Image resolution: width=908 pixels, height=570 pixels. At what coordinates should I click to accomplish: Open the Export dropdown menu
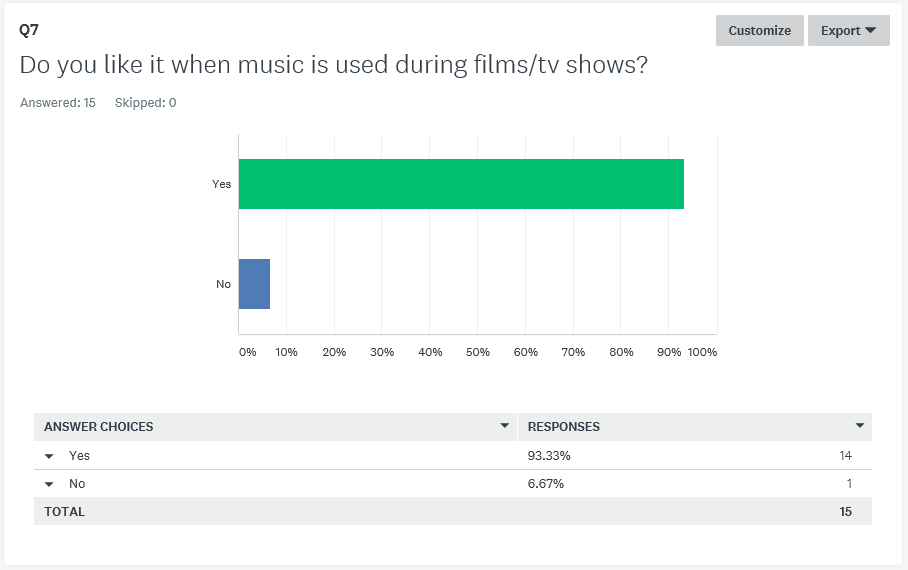click(x=848, y=31)
